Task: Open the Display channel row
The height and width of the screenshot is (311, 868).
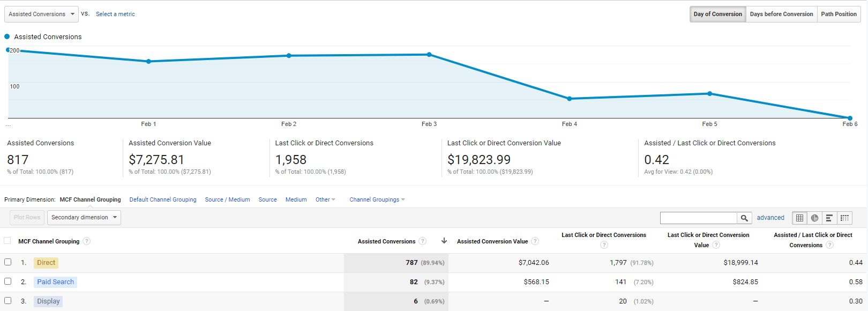Action: 48,301
